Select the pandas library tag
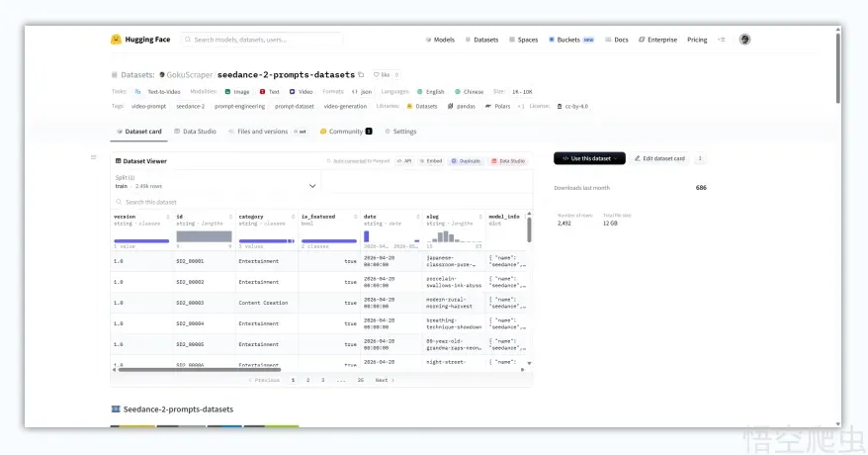 click(462, 106)
